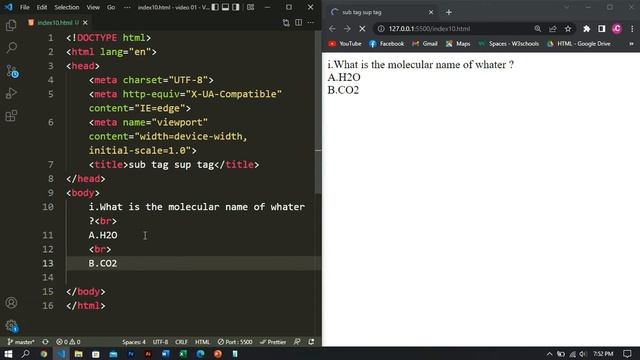Stop loading the page

coord(362,29)
